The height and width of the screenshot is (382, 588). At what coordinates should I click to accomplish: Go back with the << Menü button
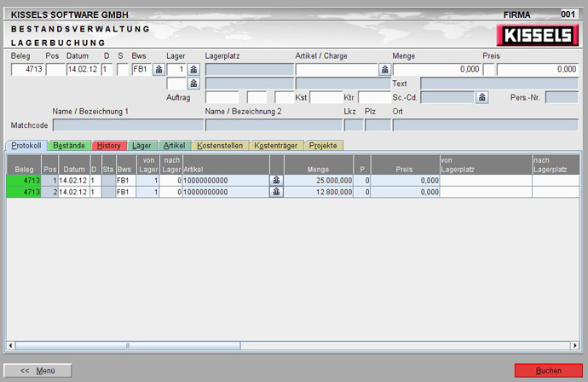coord(37,370)
